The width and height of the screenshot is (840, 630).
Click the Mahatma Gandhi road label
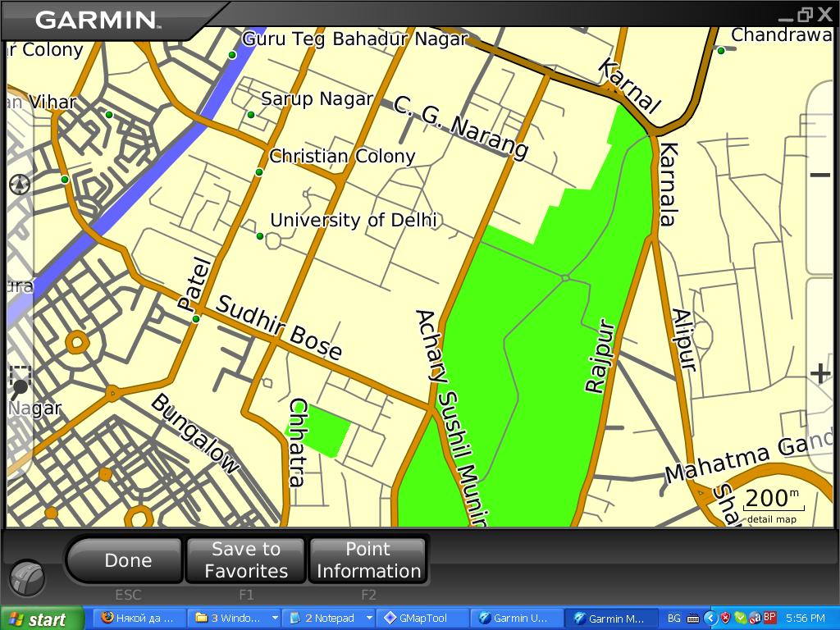pos(750,456)
